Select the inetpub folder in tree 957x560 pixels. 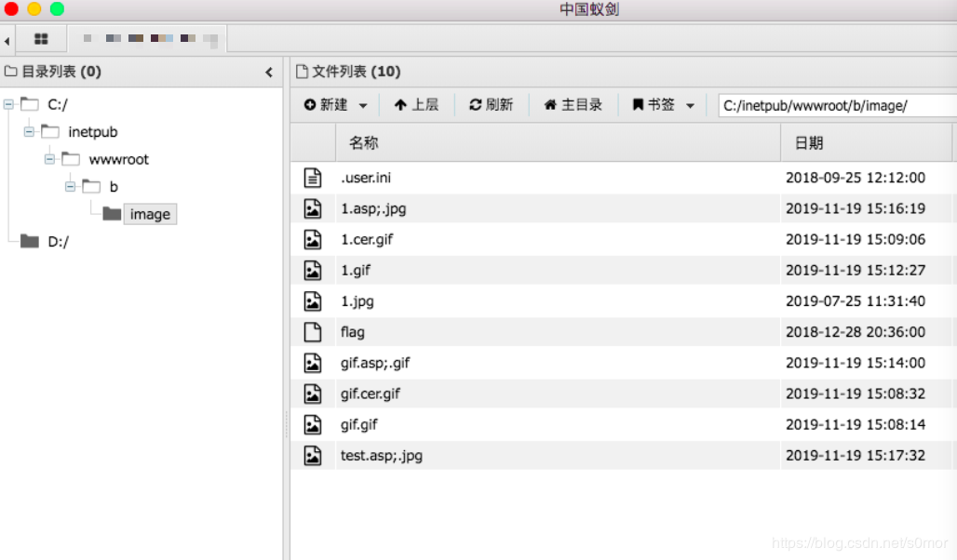(x=93, y=132)
